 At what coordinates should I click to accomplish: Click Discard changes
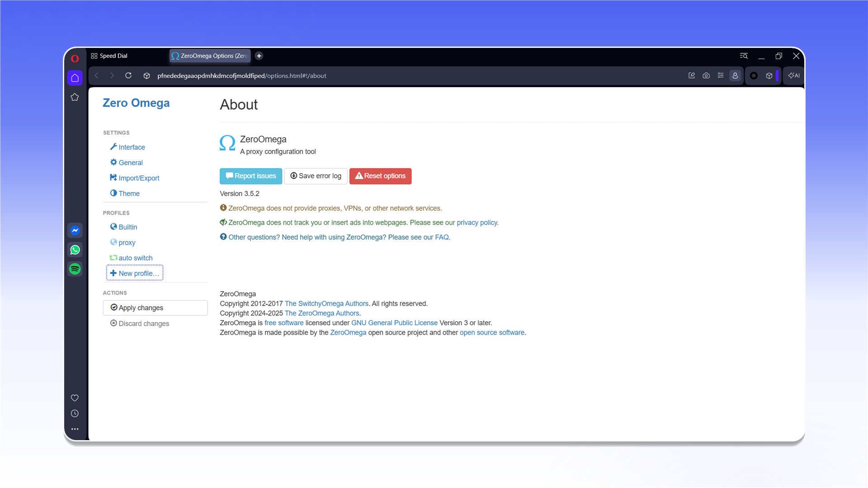click(x=140, y=324)
